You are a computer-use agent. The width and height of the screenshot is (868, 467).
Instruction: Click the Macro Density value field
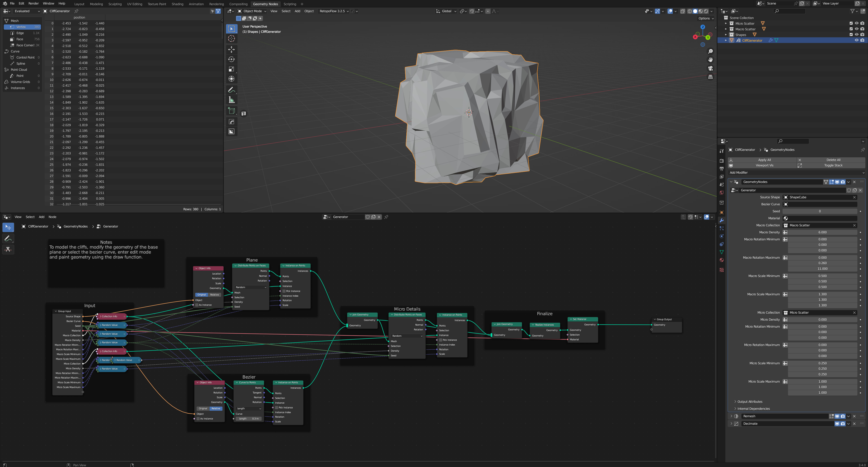coord(822,232)
